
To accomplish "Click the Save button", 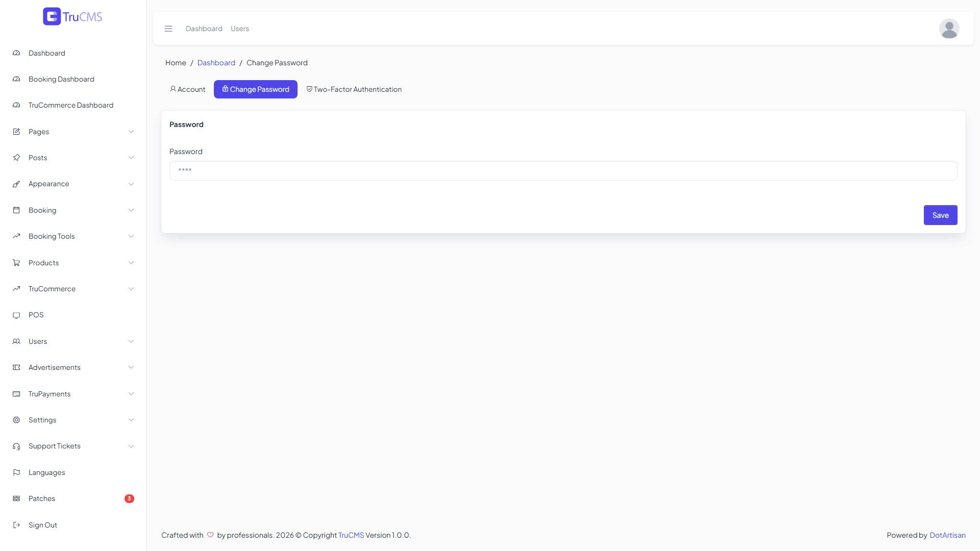I will (940, 215).
